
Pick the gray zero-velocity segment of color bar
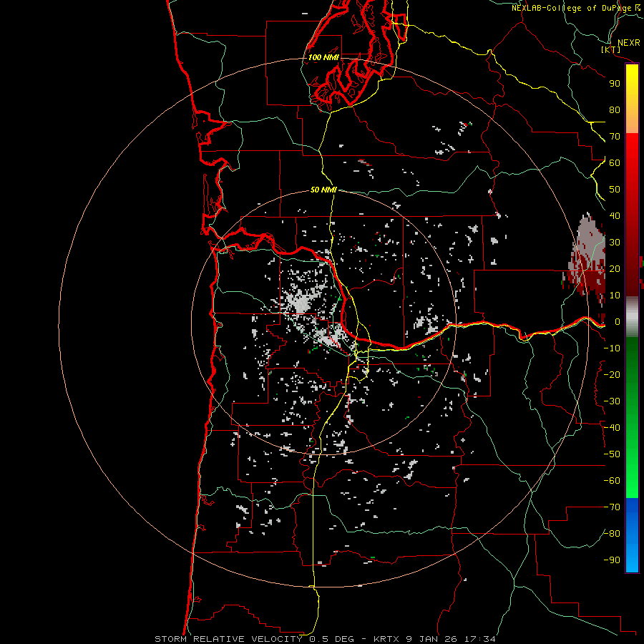point(632,316)
